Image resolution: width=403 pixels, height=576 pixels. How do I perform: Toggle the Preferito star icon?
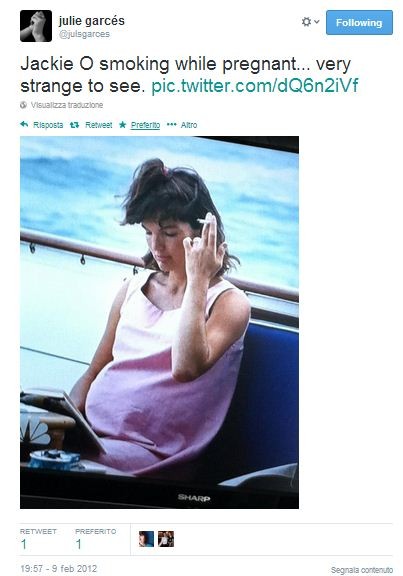tap(123, 125)
